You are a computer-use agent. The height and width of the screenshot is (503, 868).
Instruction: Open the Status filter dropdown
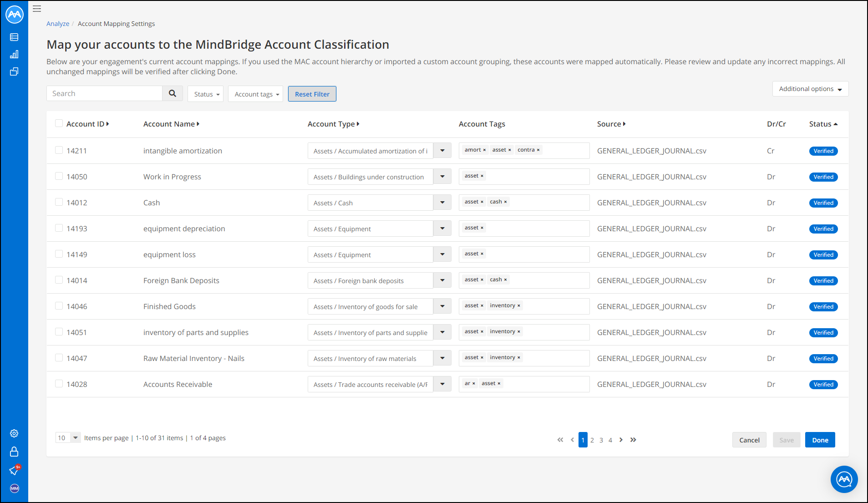(205, 94)
